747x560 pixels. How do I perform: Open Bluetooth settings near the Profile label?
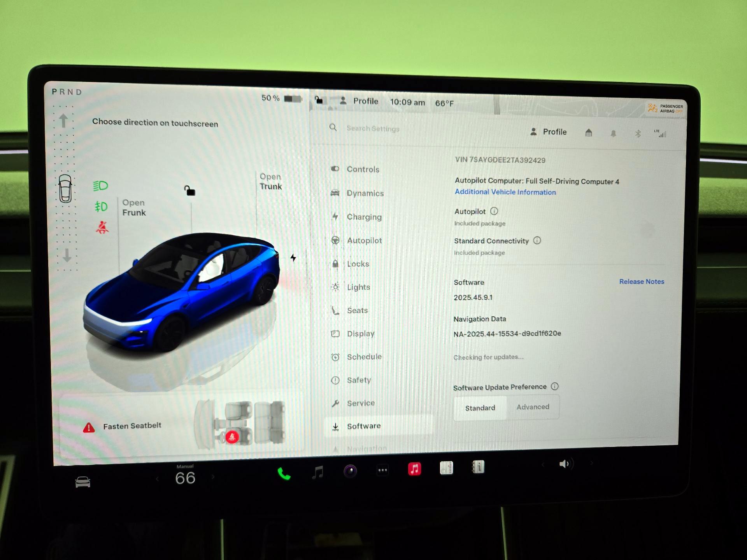637,133
